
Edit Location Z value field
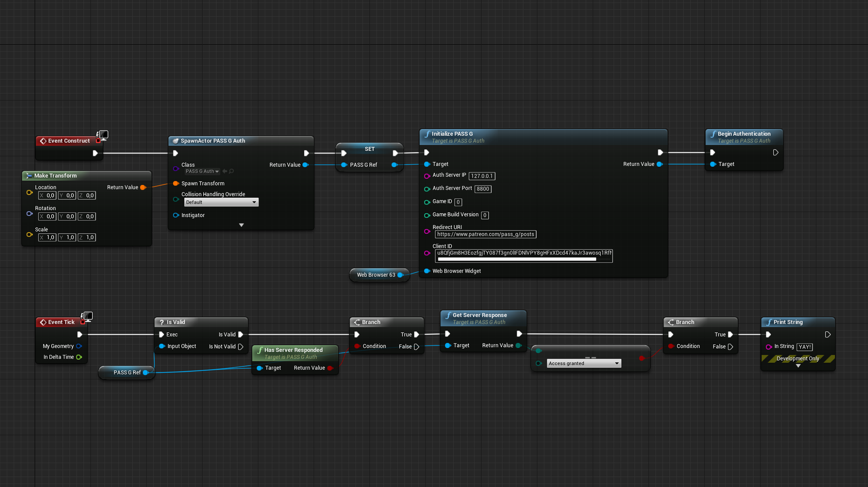click(x=87, y=196)
